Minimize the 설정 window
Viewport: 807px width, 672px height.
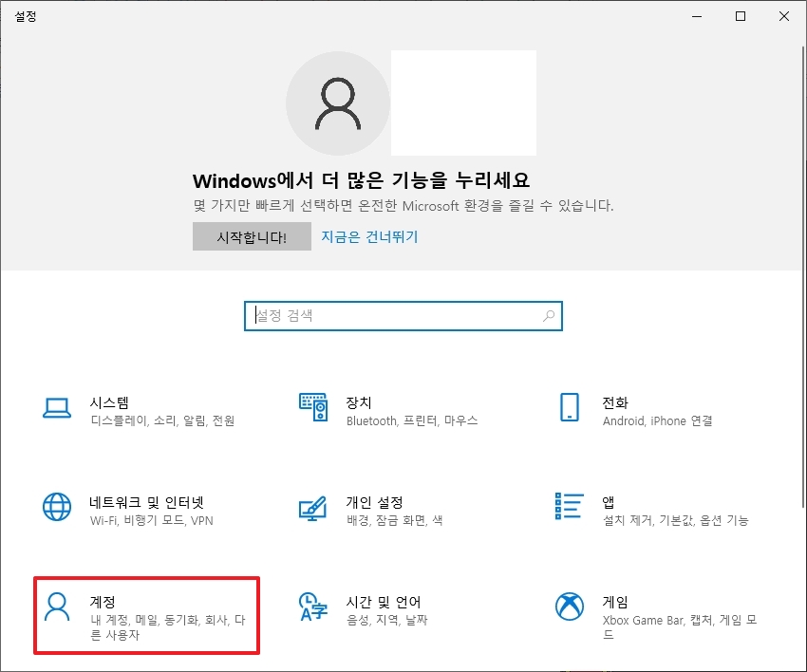click(697, 16)
